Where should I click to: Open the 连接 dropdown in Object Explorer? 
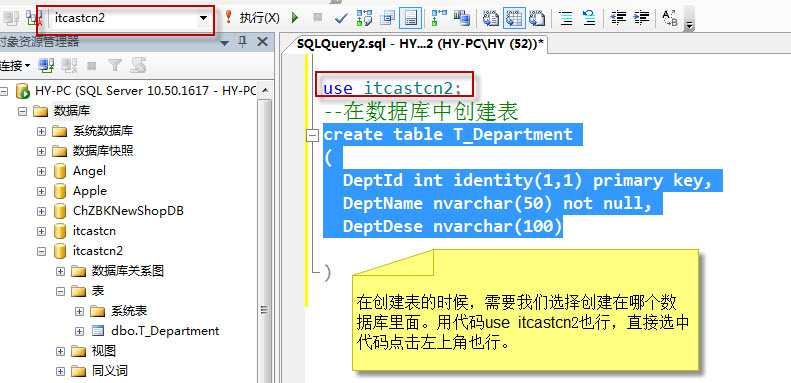pos(15,65)
